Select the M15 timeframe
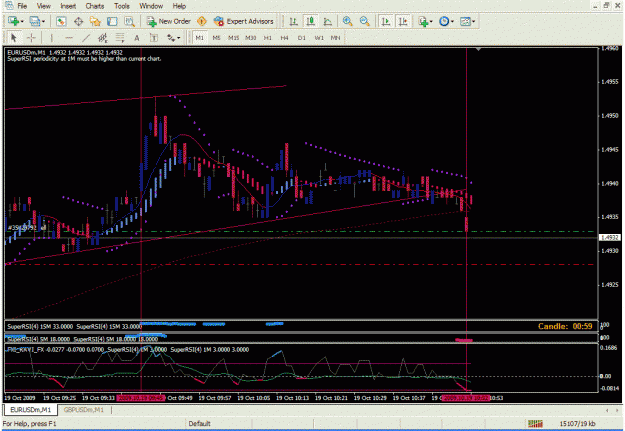Screen dimensions: 625x431 (x=234, y=38)
